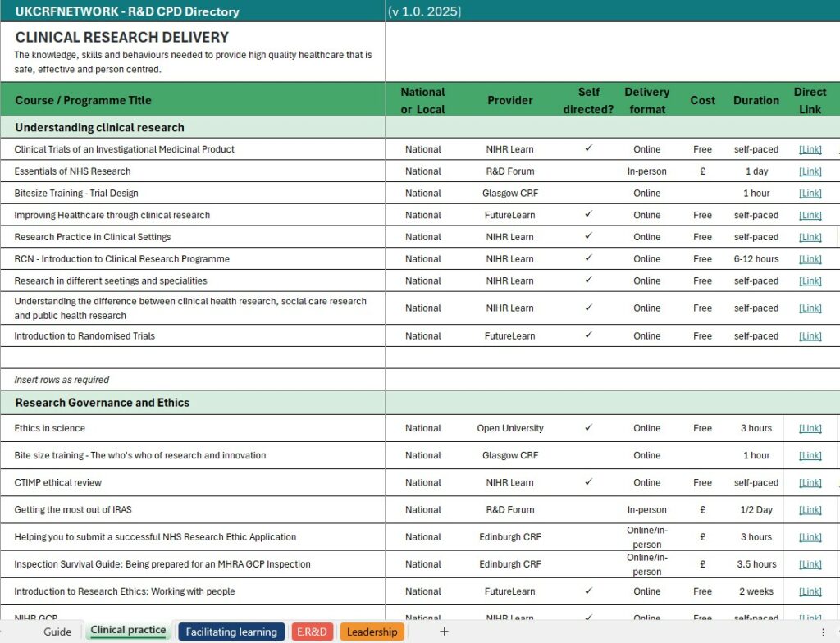Select the Clinical practice sheet tab
Viewport: 840px width, 643px height.
coord(128,630)
